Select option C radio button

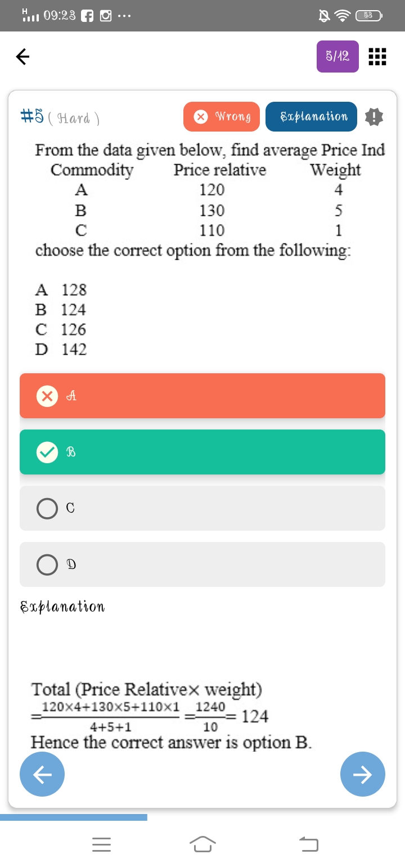47,508
